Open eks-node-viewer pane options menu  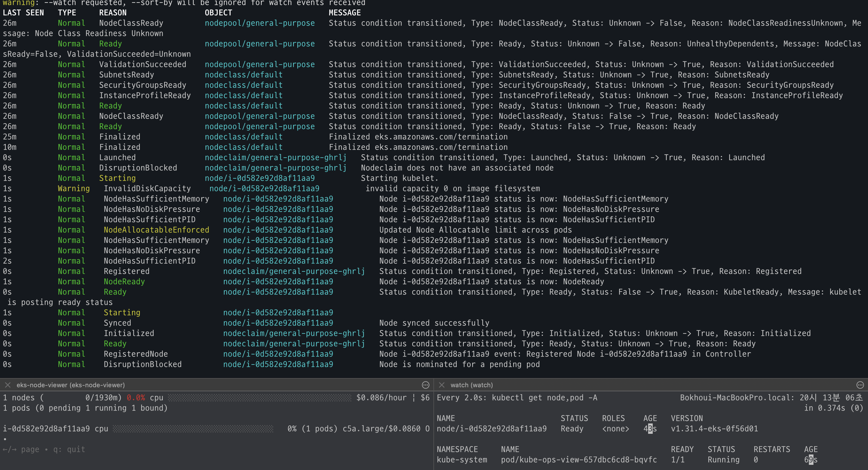(426, 385)
